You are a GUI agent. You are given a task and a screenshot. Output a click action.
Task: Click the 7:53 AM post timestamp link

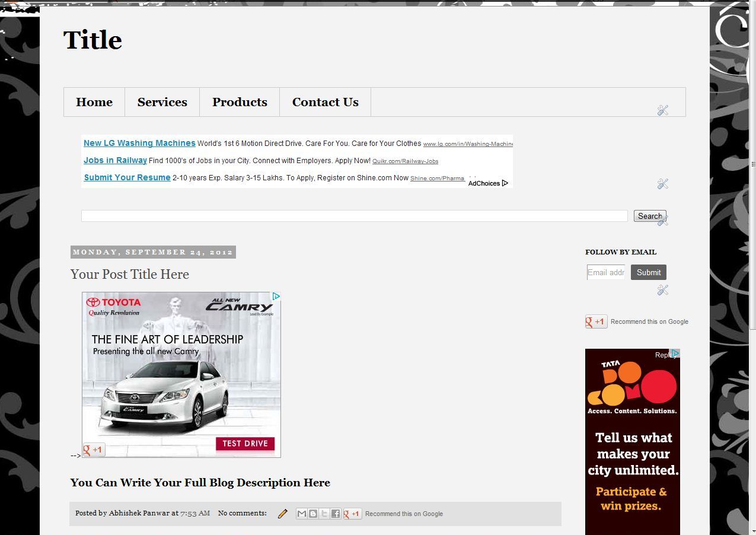tap(195, 513)
